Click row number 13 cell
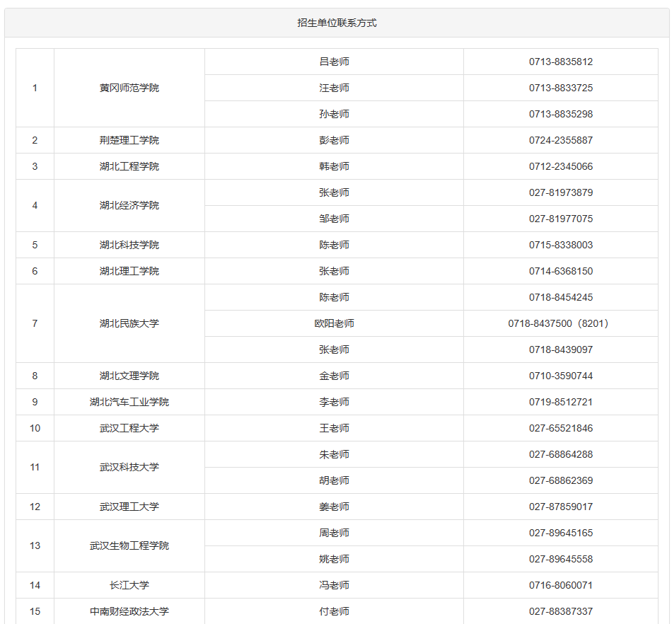 click(x=35, y=545)
